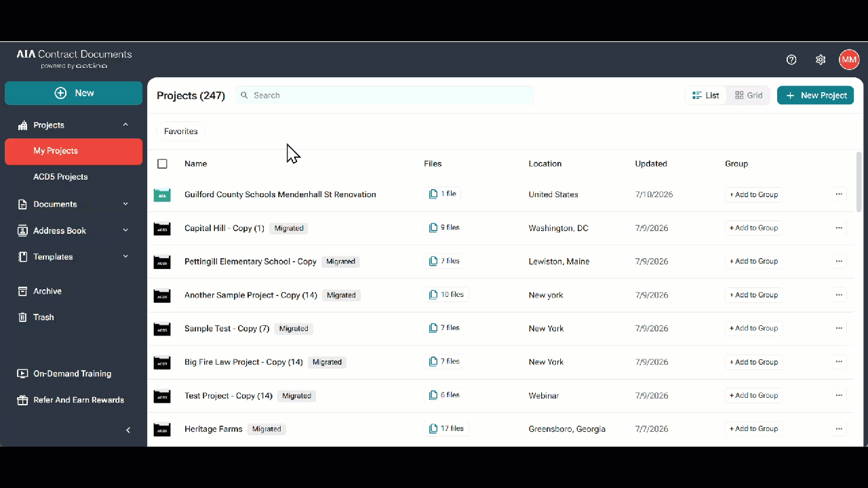Click the Trash sidebar icon

click(x=23, y=317)
